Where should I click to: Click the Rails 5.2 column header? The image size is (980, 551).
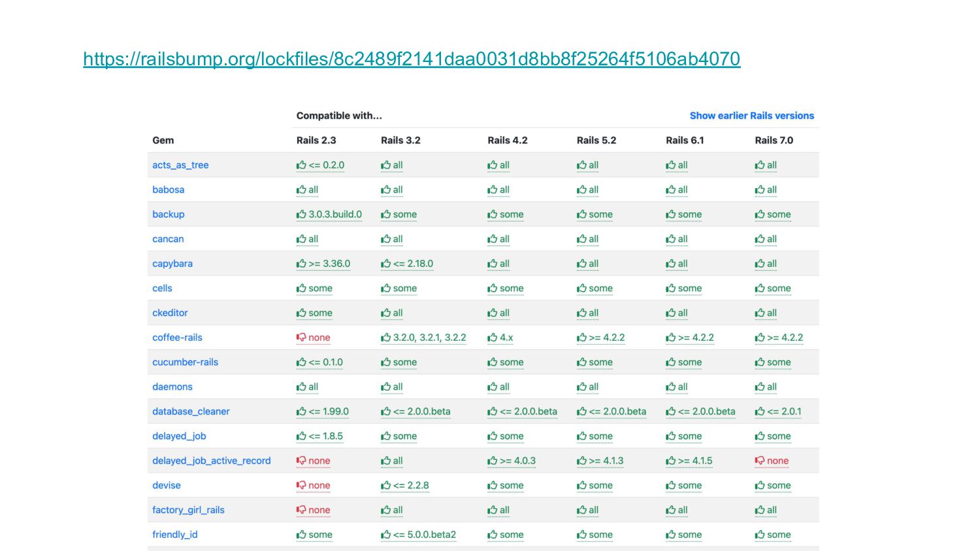(x=596, y=140)
